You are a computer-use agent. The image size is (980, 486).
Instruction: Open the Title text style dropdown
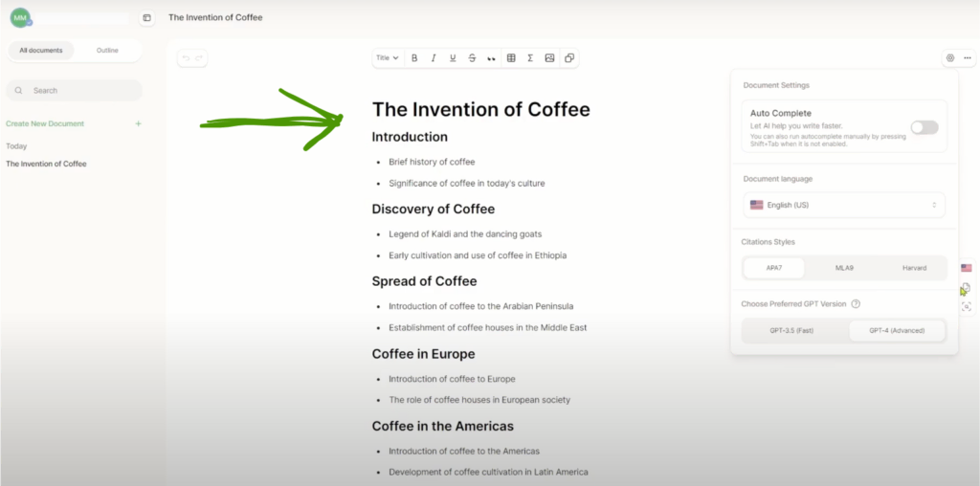[x=387, y=58]
